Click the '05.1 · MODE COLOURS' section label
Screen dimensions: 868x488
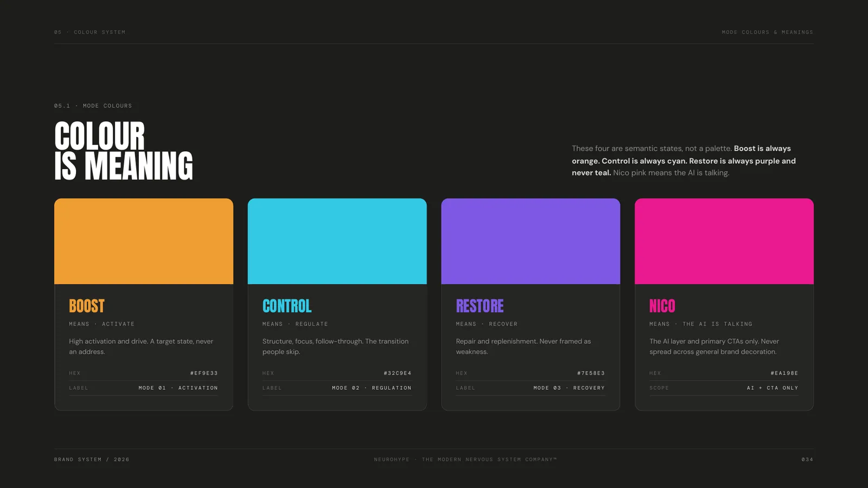[x=93, y=106]
